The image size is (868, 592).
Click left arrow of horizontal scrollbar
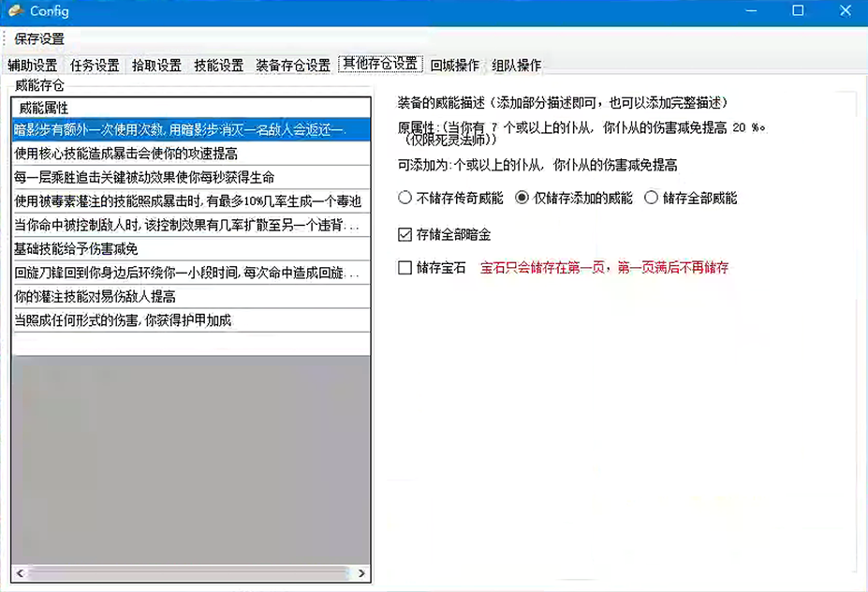pyautogui.click(x=21, y=573)
